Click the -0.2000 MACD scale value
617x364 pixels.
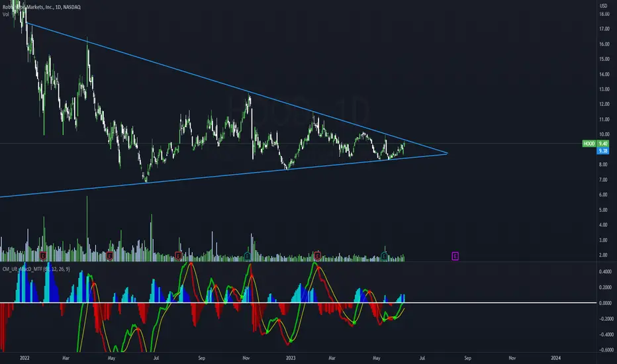point(606,319)
